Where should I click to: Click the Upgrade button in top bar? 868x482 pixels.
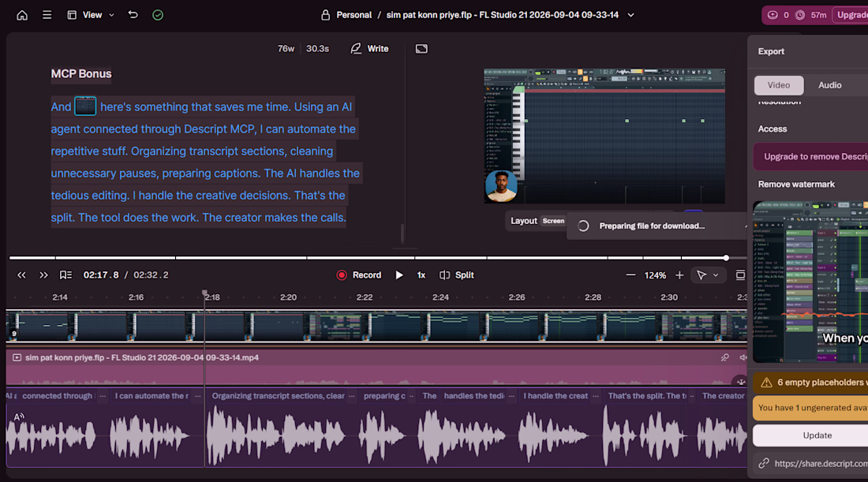pos(851,15)
